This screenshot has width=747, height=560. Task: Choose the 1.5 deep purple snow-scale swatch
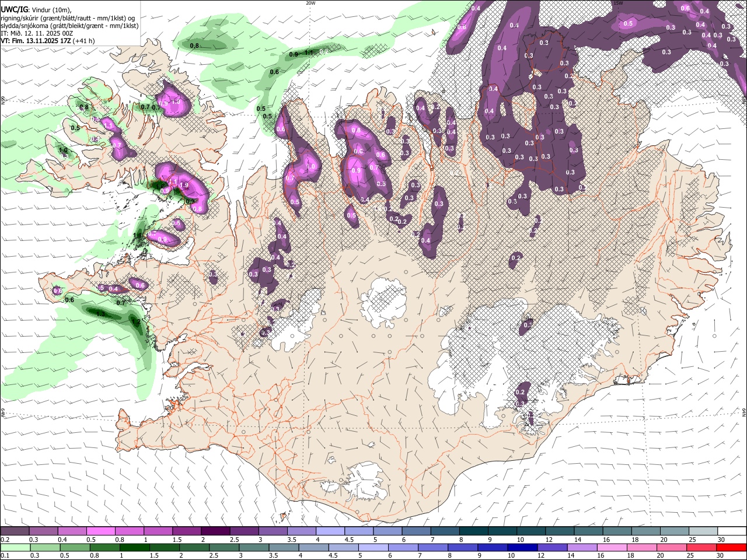click(x=186, y=531)
